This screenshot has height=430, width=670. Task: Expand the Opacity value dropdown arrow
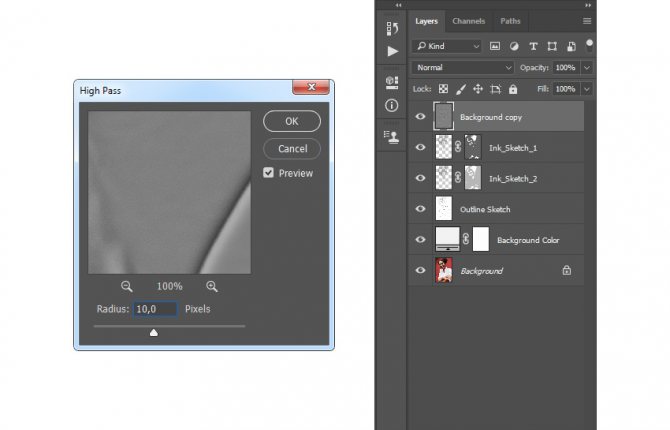587,68
